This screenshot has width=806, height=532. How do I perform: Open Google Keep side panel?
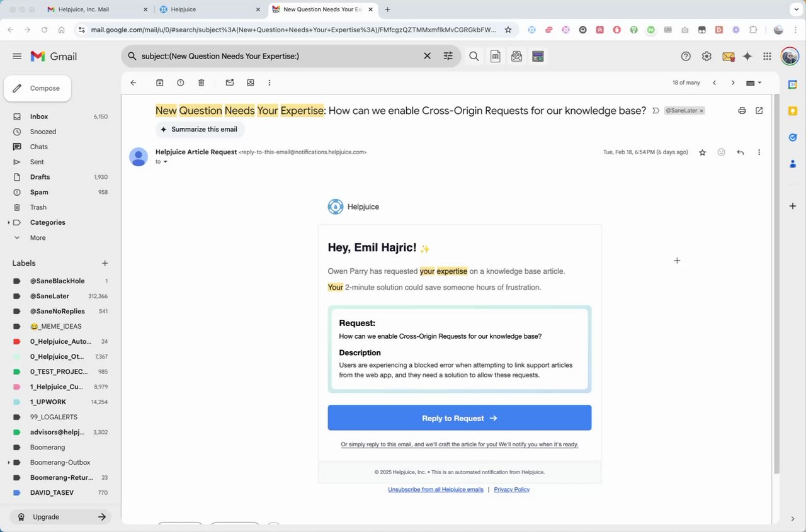coord(793,111)
